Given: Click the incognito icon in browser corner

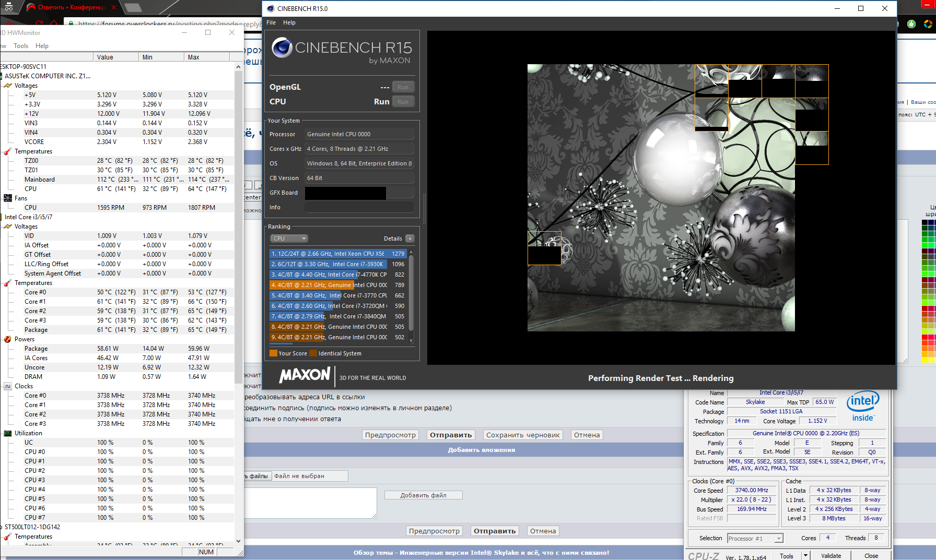Looking at the screenshot, I should [x=9, y=7].
